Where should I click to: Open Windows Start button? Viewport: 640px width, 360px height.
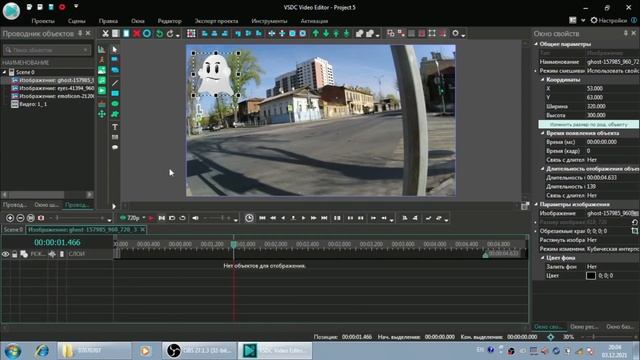(x=12, y=351)
